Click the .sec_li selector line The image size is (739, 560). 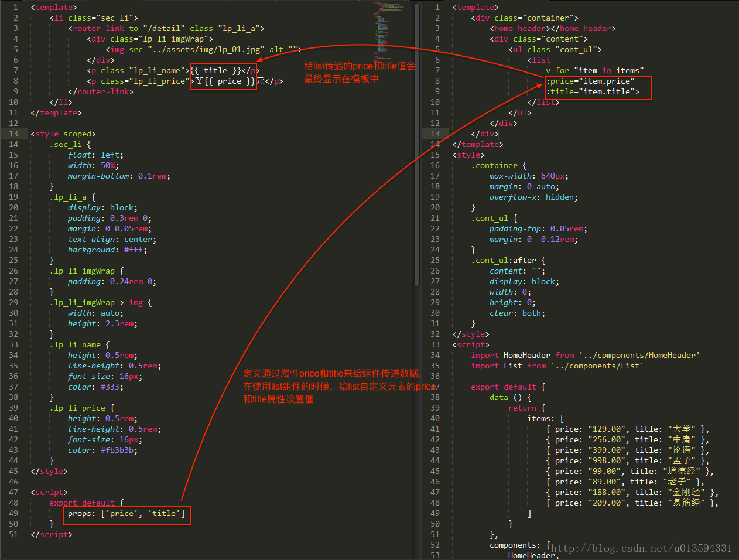(70, 144)
